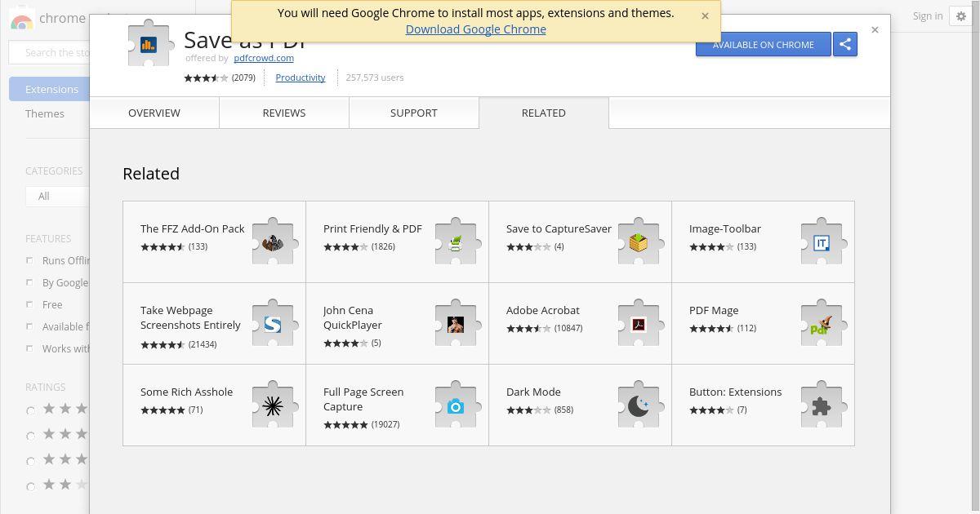Image resolution: width=980 pixels, height=514 pixels.
Task: Open Adobe Acrobat title text
Action: click(543, 310)
